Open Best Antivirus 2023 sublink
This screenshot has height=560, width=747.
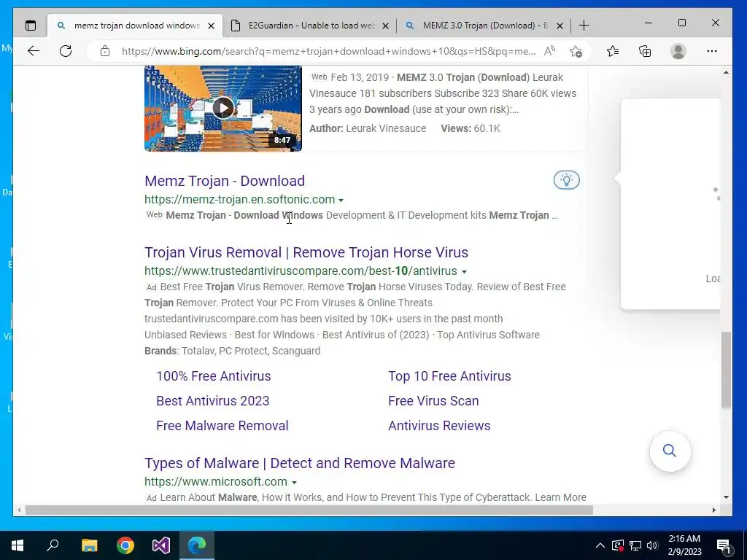212,400
